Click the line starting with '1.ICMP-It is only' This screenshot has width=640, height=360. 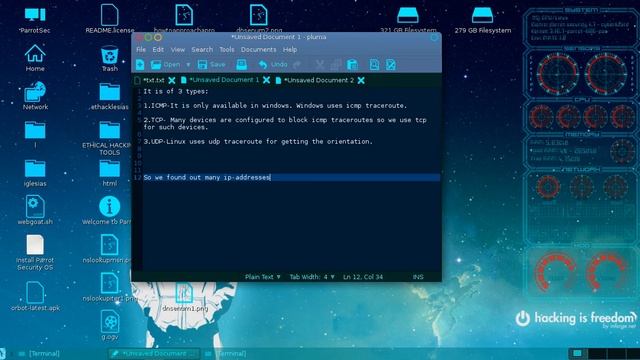click(x=275, y=106)
